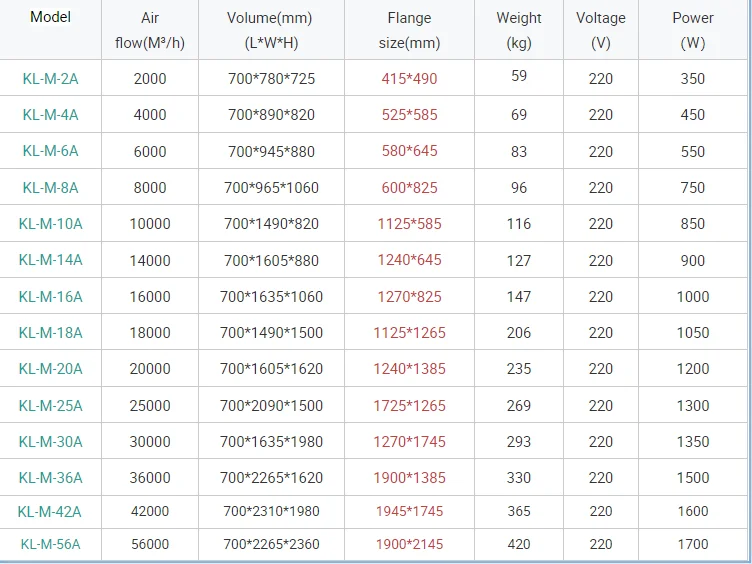Click the Model column header
This screenshot has height=564, width=752.
(50, 18)
